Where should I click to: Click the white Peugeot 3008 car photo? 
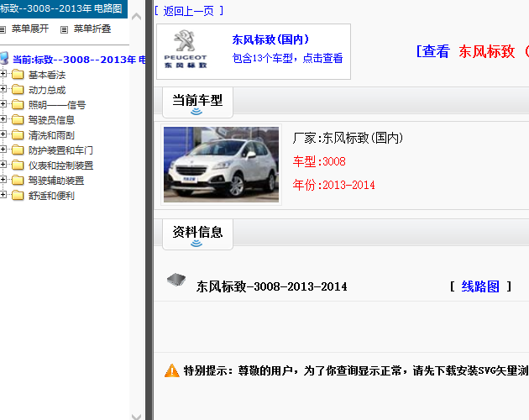(222, 165)
